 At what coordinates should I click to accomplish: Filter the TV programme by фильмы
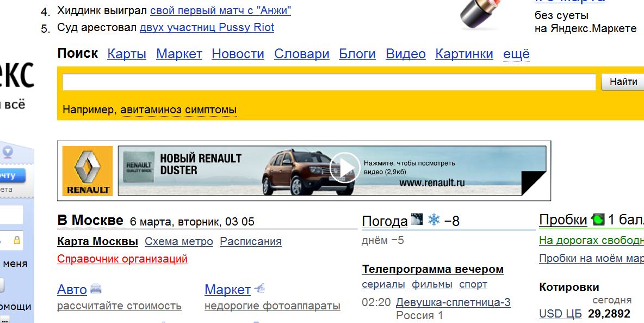click(x=432, y=284)
